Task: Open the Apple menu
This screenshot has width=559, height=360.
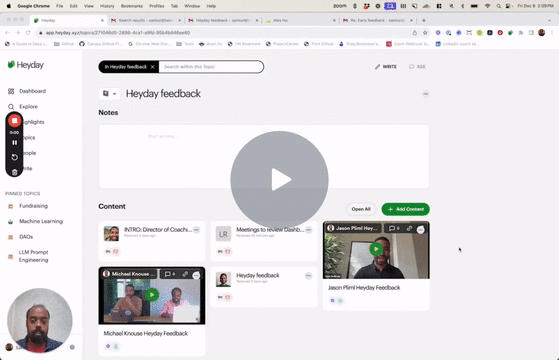Action: click(9, 6)
